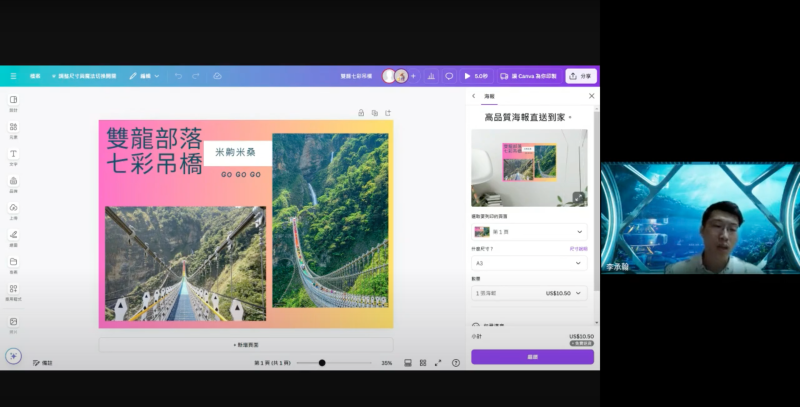800x407 pixels.
Task: Click the second collaborator avatar
Action: point(402,76)
